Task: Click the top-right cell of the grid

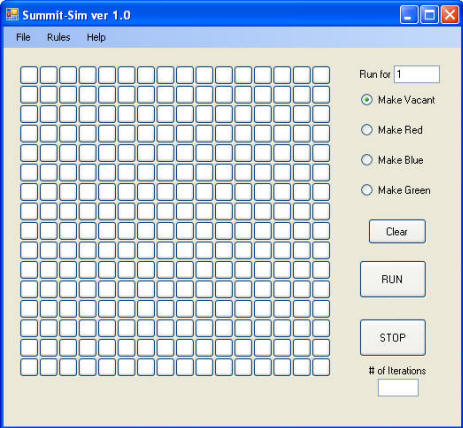Action: (x=321, y=75)
